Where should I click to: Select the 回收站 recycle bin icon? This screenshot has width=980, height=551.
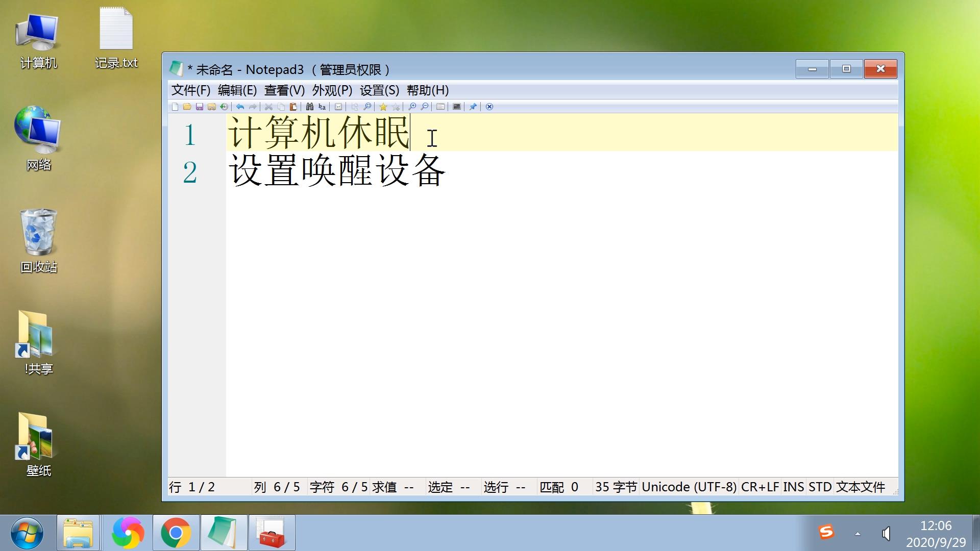point(39,241)
